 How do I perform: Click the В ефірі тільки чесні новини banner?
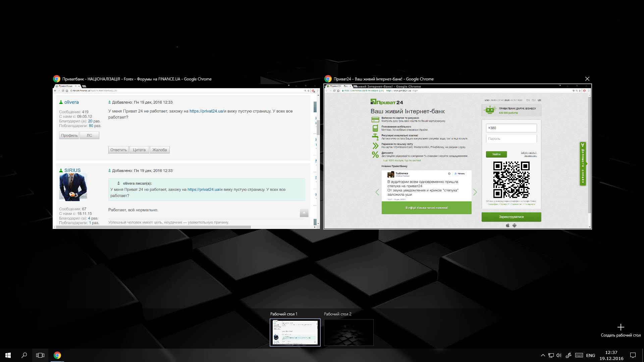point(426,208)
